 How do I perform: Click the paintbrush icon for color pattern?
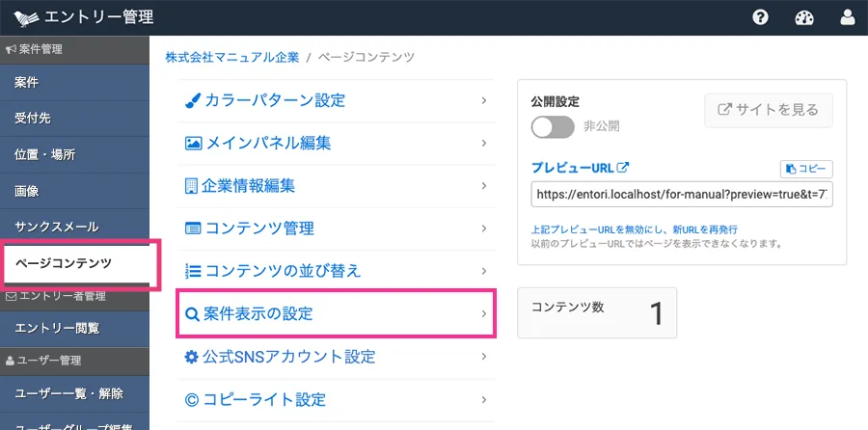(x=193, y=100)
